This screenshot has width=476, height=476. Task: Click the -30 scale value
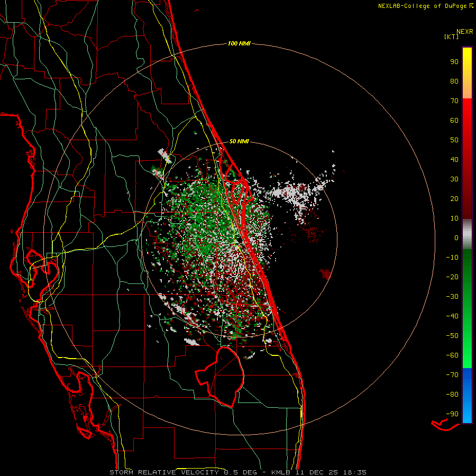pyautogui.click(x=452, y=297)
